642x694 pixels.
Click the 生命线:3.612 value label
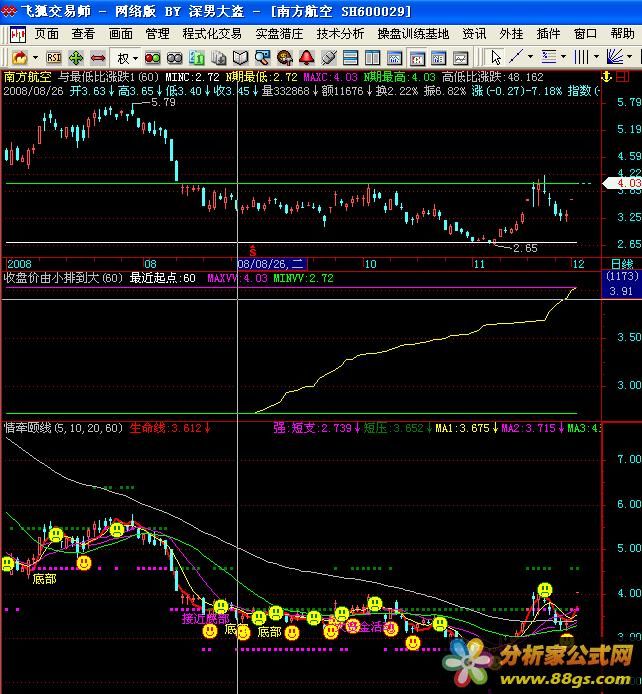pos(170,428)
